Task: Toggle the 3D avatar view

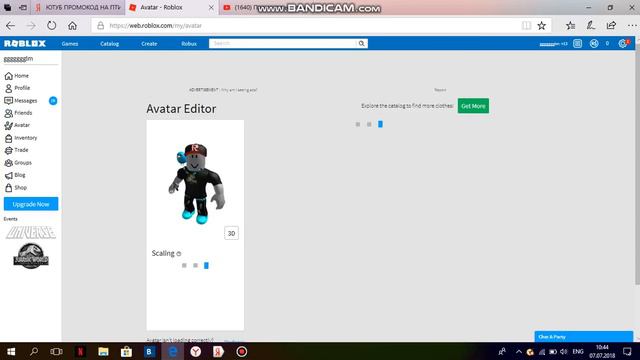Action: [x=231, y=233]
